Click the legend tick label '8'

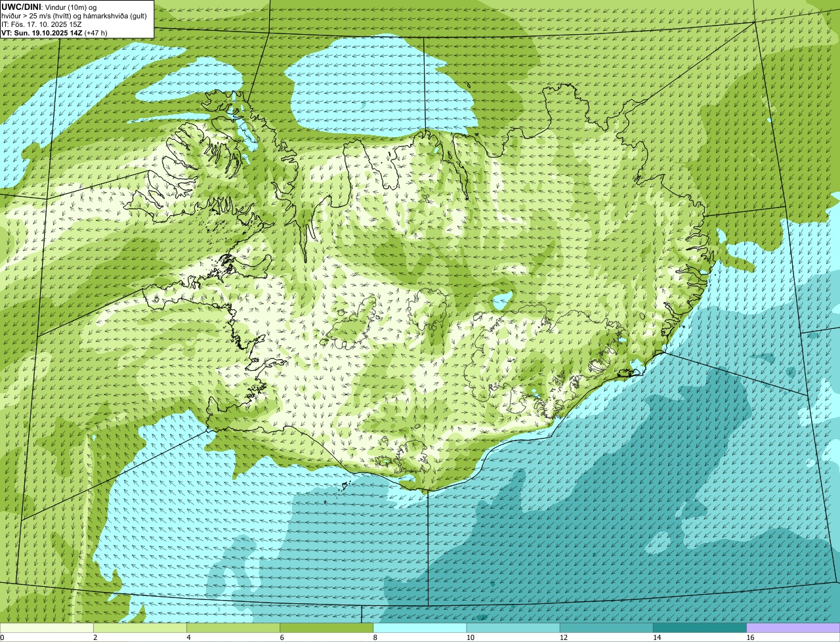coord(375,637)
